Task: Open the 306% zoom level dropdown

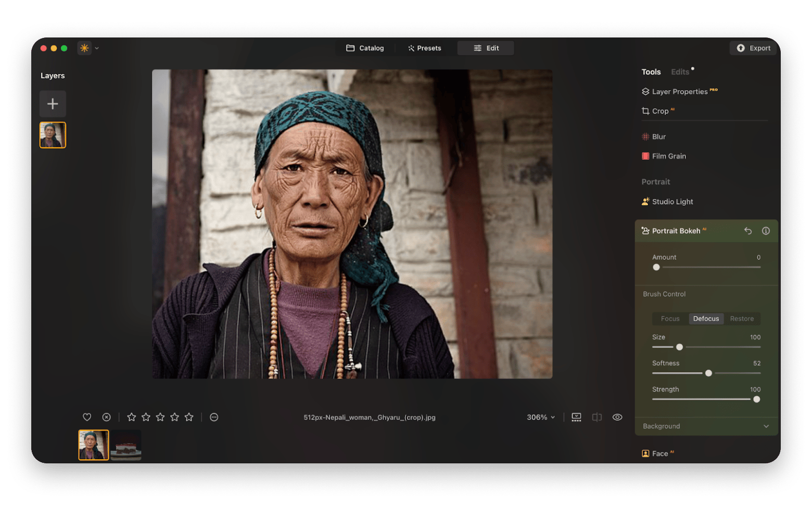Action: (540, 417)
